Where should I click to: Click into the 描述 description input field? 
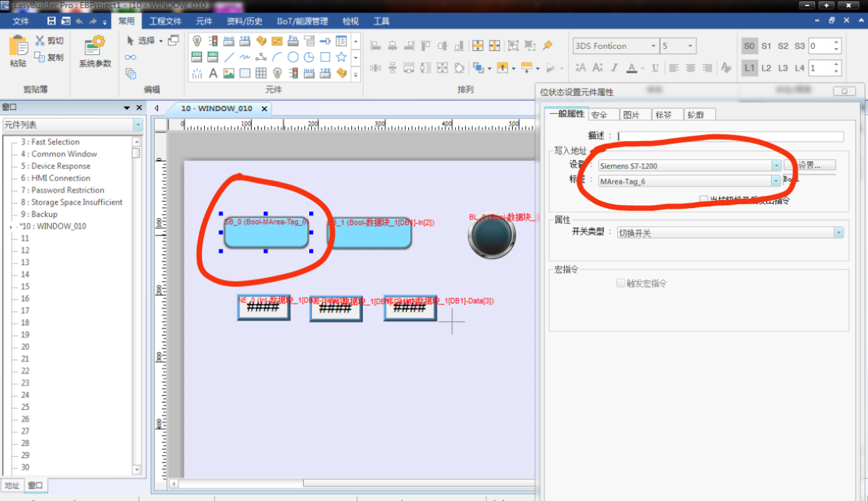coord(730,136)
